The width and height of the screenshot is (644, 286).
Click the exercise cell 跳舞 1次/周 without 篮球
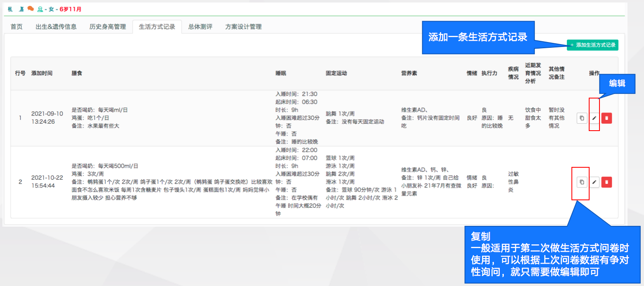355,117
